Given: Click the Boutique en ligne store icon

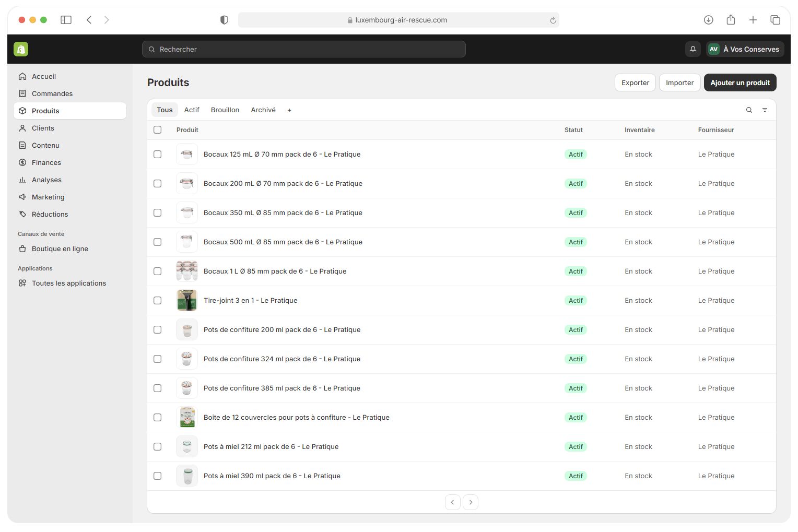Looking at the screenshot, I should pyautogui.click(x=22, y=249).
